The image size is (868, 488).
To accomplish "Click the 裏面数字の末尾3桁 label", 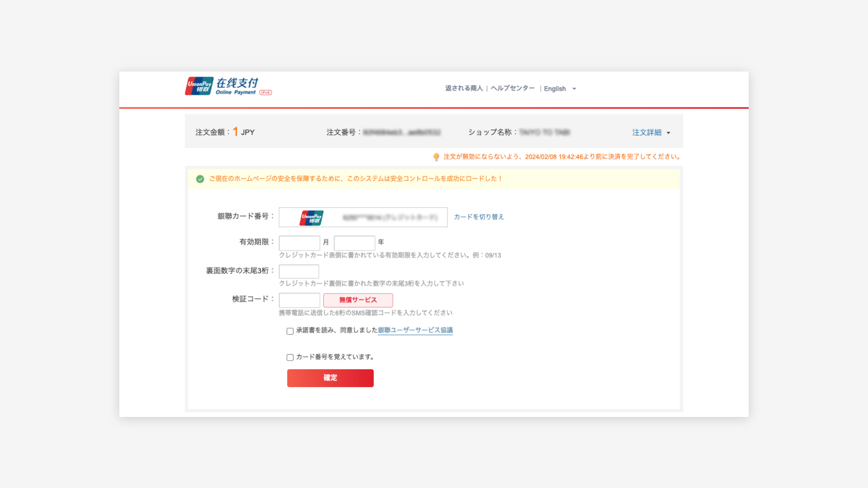I will [x=240, y=271].
